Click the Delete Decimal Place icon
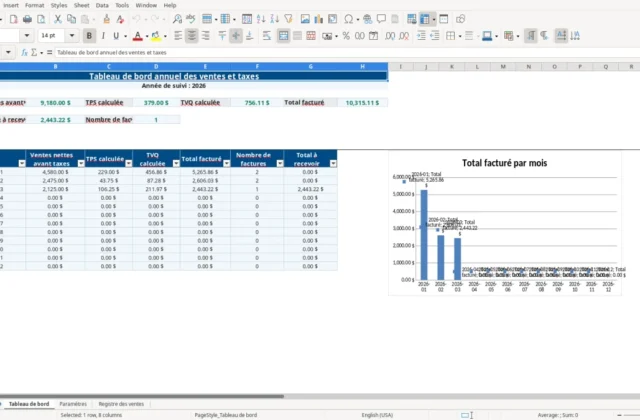This screenshot has height=420, width=640. (x=404, y=36)
